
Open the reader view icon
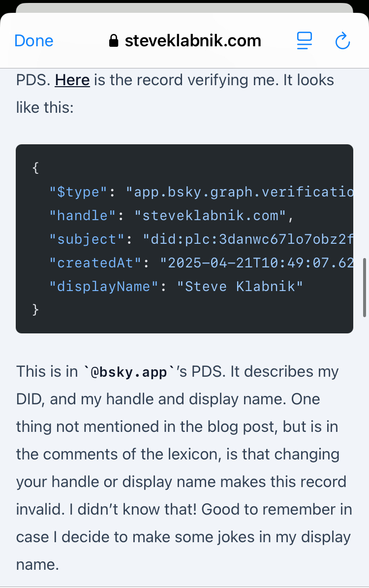click(x=305, y=40)
